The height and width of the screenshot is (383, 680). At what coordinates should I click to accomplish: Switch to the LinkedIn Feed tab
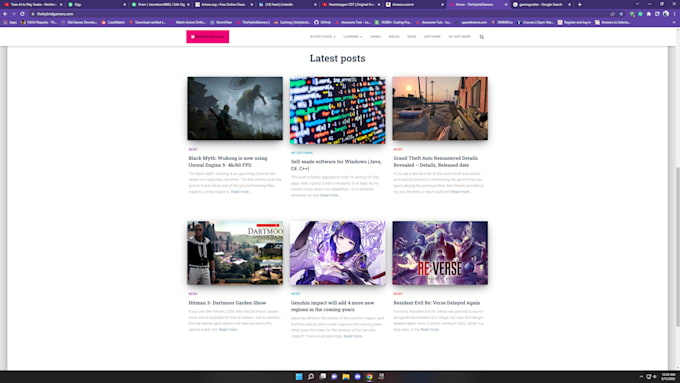pyautogui.click(x=288, y=4)
